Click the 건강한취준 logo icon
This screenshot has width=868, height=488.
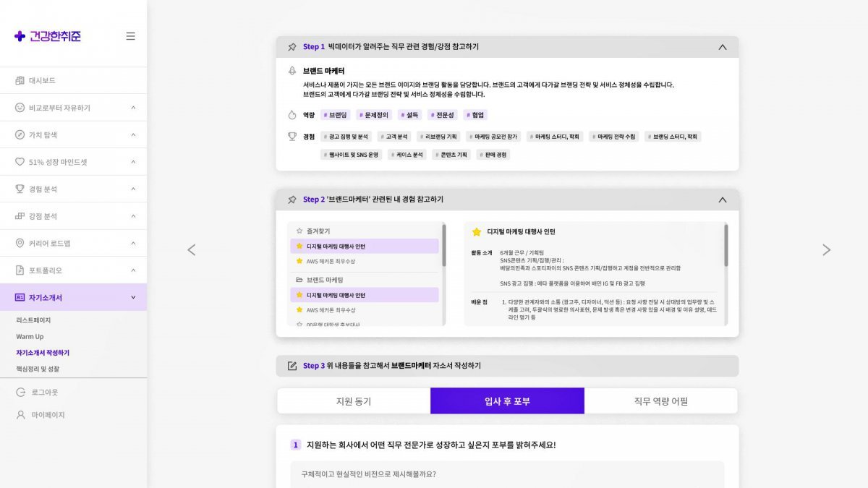(19, 36)
